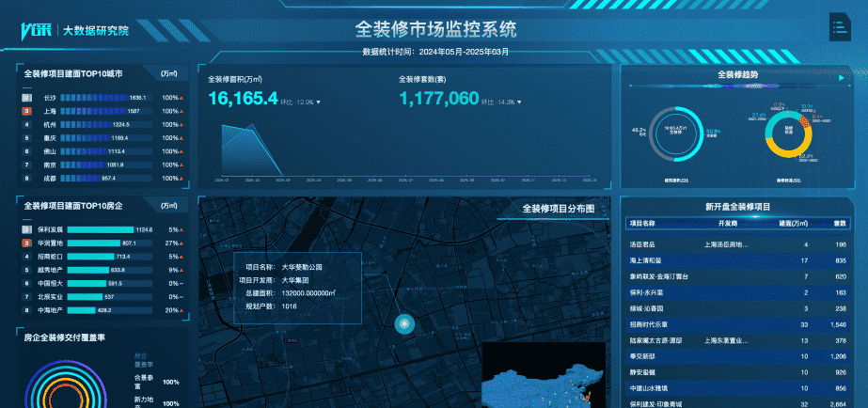This screenshot has height=408, width=868.
Task: Click the 全装修项目建面TOP10城市 panel title
Action: (73, 73)
